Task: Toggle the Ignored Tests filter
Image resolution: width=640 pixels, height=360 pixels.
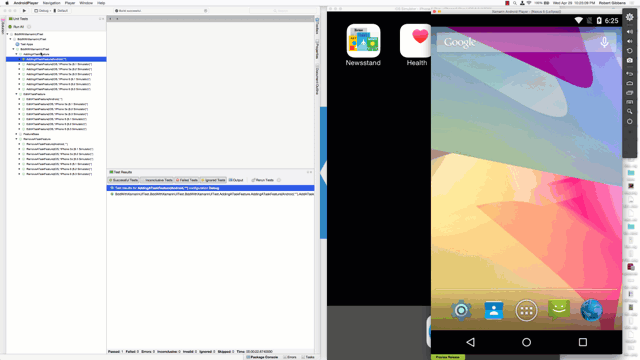Action: click(x=213, y=180)
